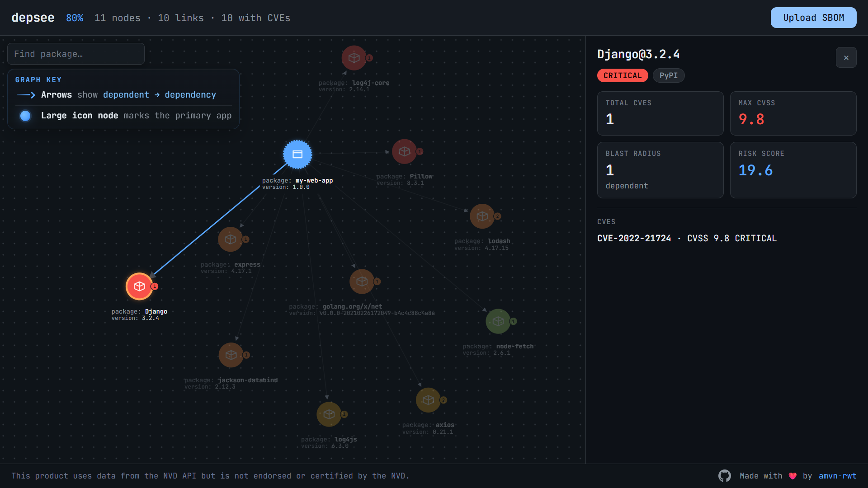Click the log4j-core package node
Viewport: 868px width, 488px height.
coord(354,58)
